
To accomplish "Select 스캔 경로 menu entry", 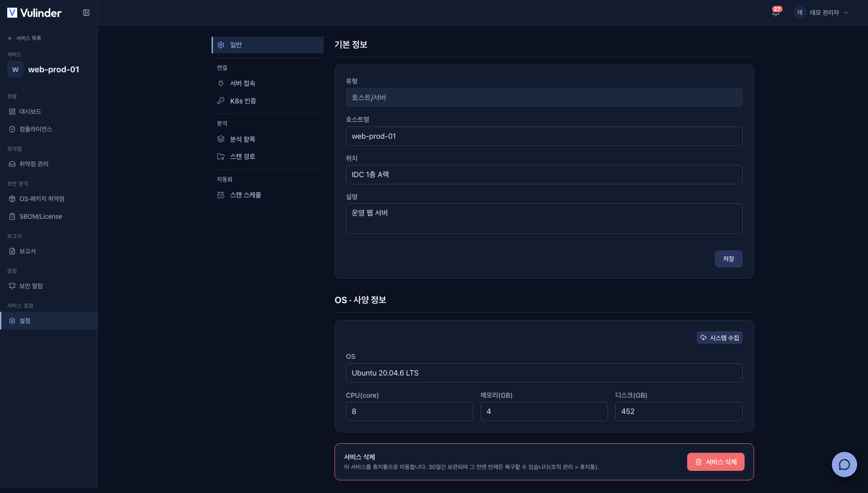I will click(268, 156).
